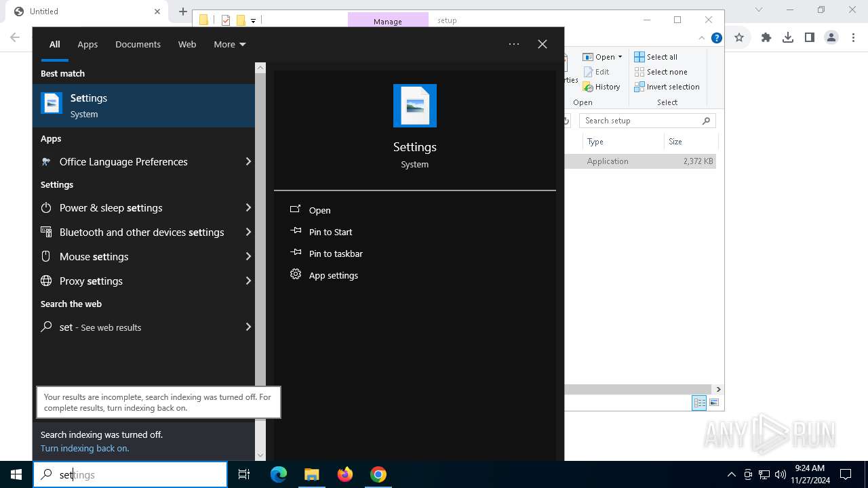Select the All search tab
The image size is (868, 488).
(55, 44)
